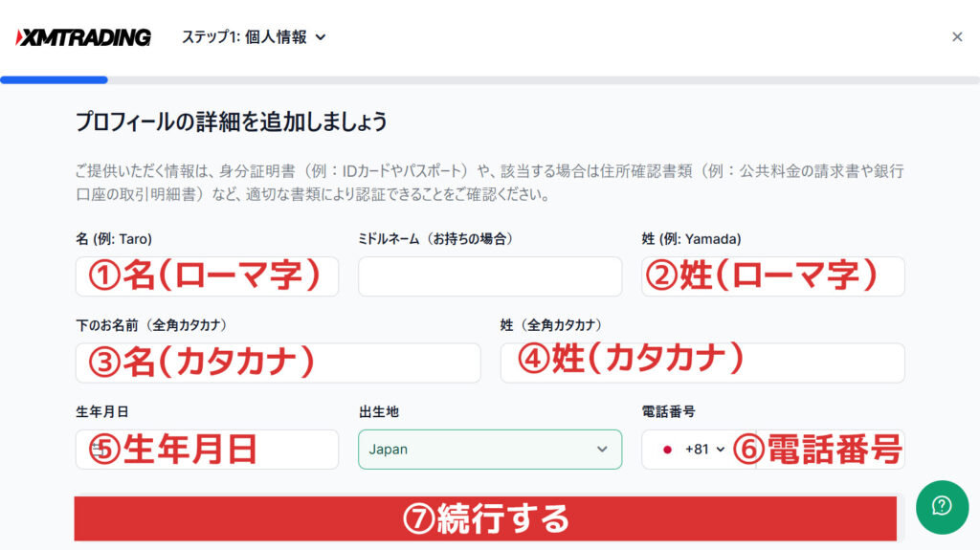The width and height of the screenshot is (980, 550).
Task: Expand the ステップ1: 個人情報 step dropdown
Action: (254, 37)
